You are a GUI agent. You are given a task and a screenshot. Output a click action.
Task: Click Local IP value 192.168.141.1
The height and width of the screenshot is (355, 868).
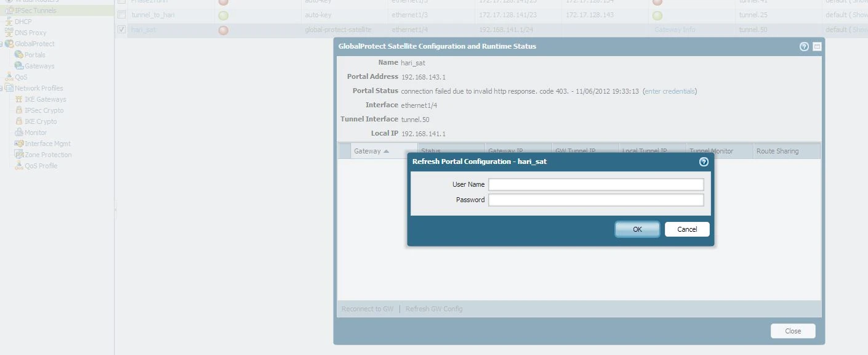[424, 134]
